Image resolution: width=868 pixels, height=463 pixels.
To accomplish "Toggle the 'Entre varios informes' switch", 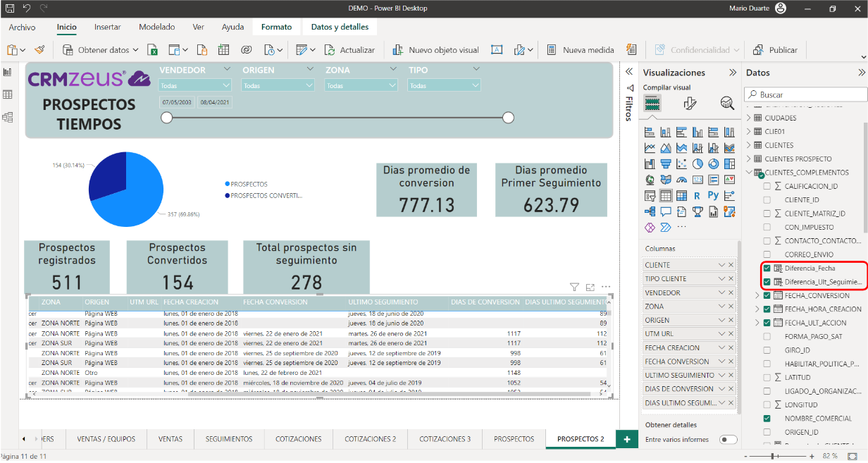I will 728,439.
